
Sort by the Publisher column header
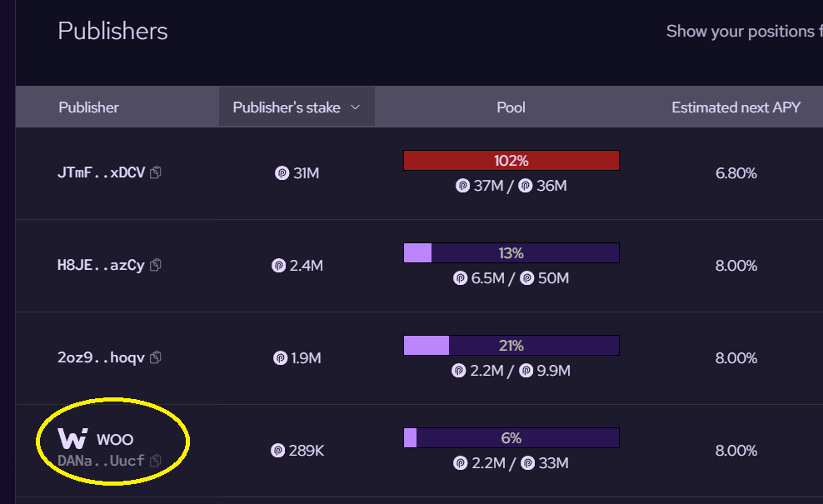pos(88,107)
